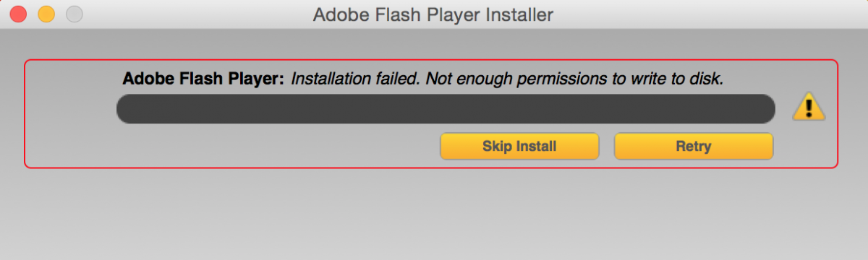Click the "Installation failed." status text
Screen dimensions: 868x260
pos(356,79)
